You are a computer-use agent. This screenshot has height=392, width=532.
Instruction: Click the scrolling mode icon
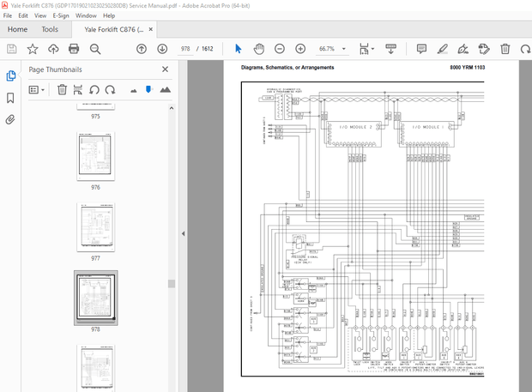pyautogui.click(x=391, y=49)
